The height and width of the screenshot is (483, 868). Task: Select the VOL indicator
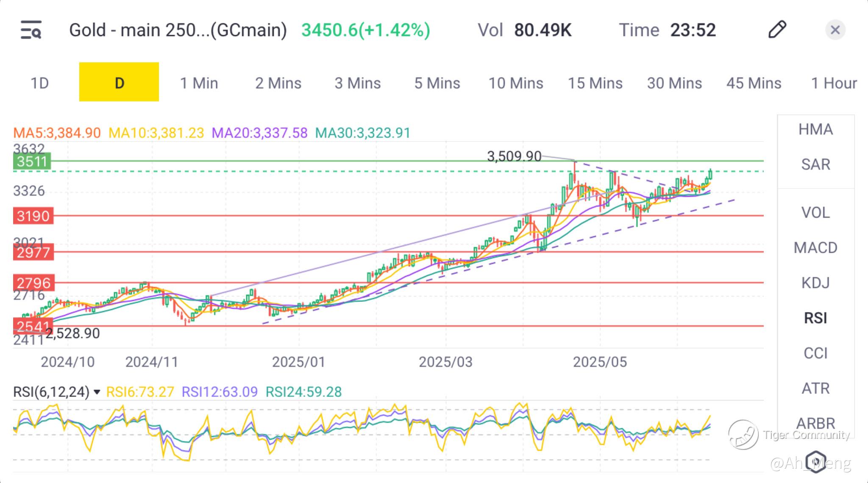tap(815, 212)
